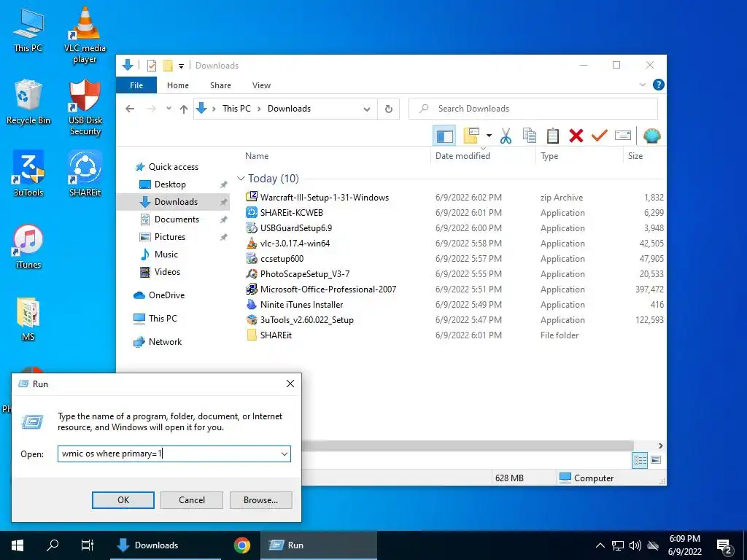Viewport: 747px width, 560px height.
Task: Open Task View on the taskbar
Action: click(x=88, y=545)
